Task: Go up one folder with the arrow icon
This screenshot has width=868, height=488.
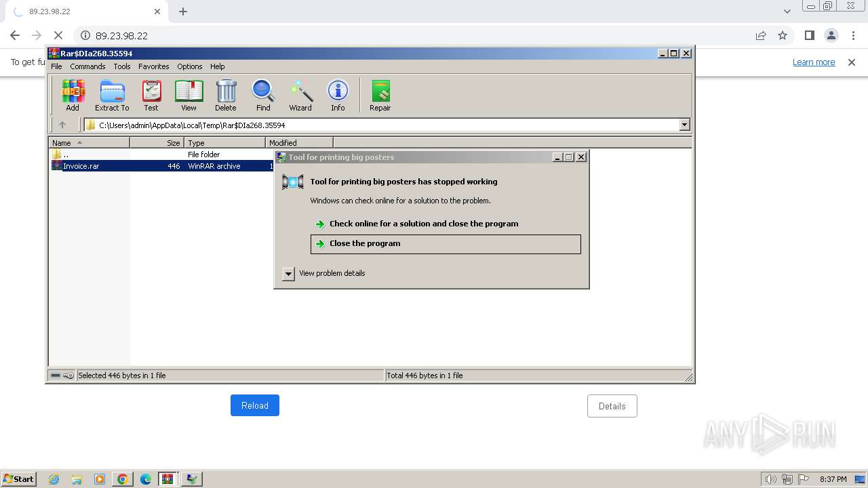Action: tap(62, 125)
